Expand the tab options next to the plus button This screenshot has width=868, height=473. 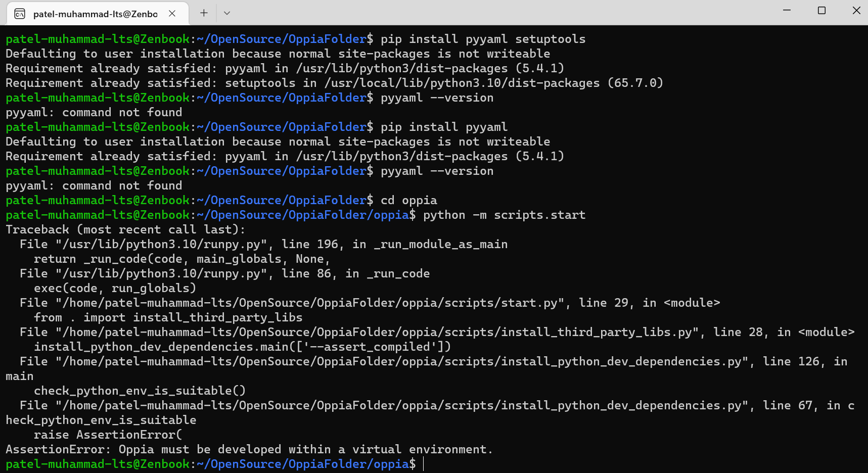coord(226,13)
